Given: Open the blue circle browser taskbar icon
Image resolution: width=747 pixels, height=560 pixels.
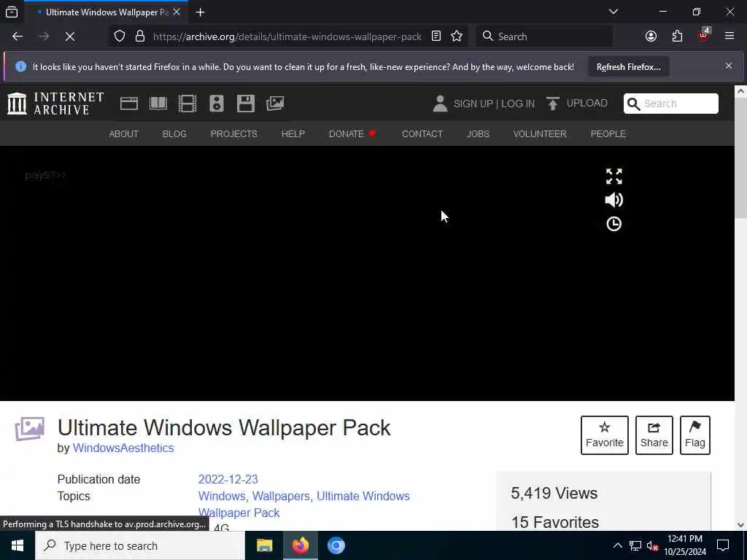Looking at the screenshot, I should click(336, 545).
